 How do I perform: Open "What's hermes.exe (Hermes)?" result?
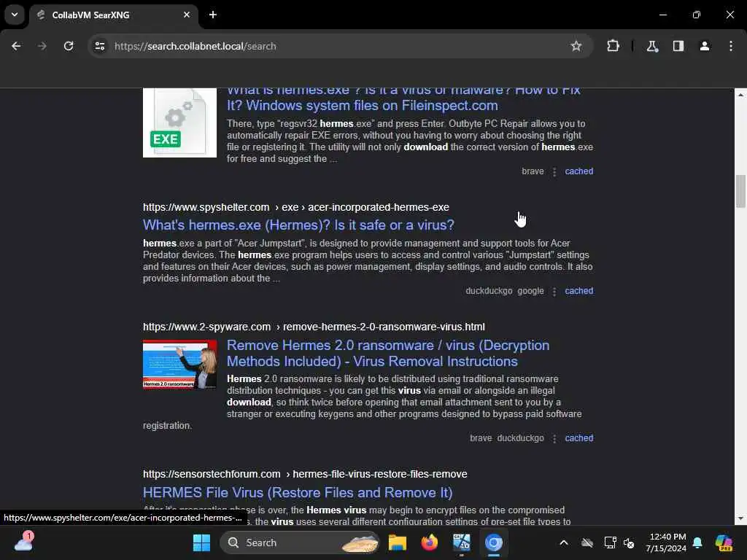click(298, 225)
